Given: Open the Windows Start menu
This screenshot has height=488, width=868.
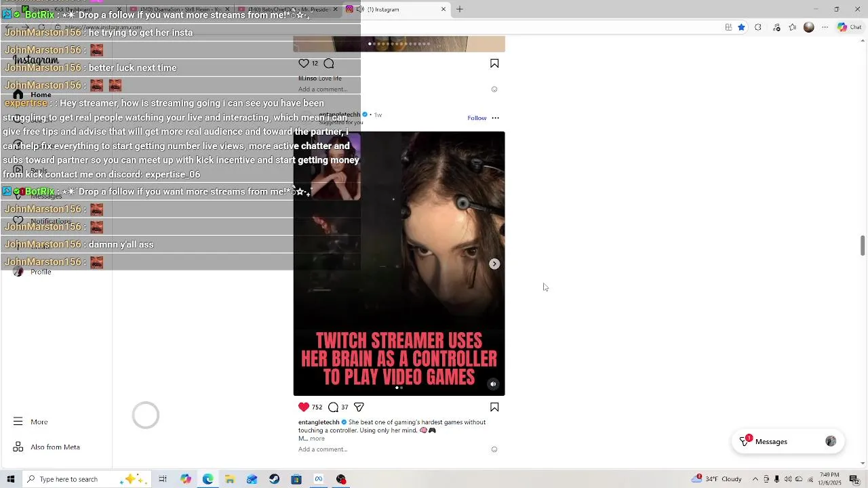Looking at the screenshot, I should pos(10,479).
